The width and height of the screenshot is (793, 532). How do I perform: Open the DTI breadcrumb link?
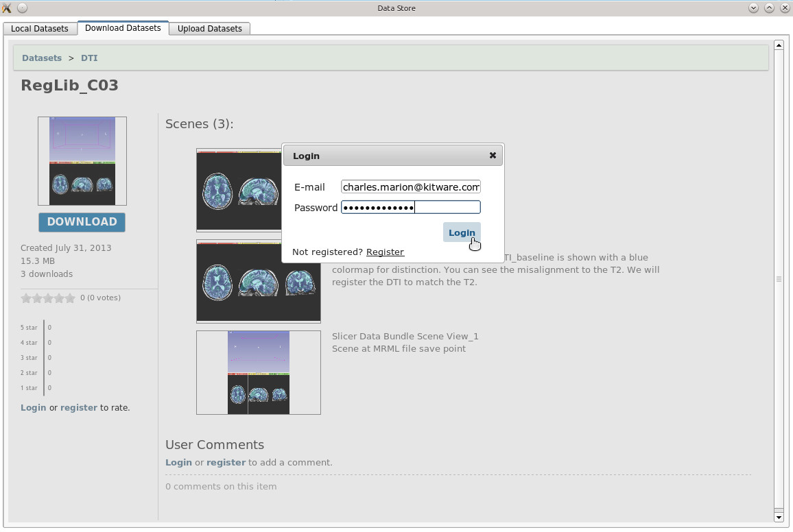89,58
